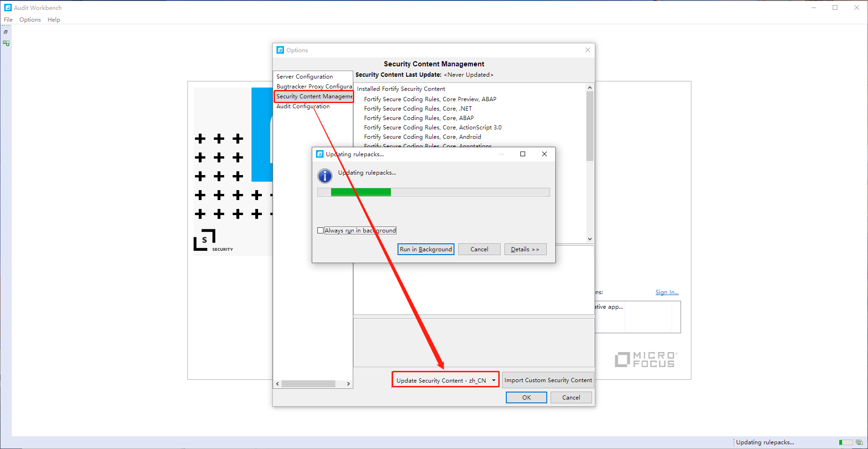Viewport: 868px width, 449px height.
Task: Close the Updating rulepacks dialog
Action: pos(544,154)
